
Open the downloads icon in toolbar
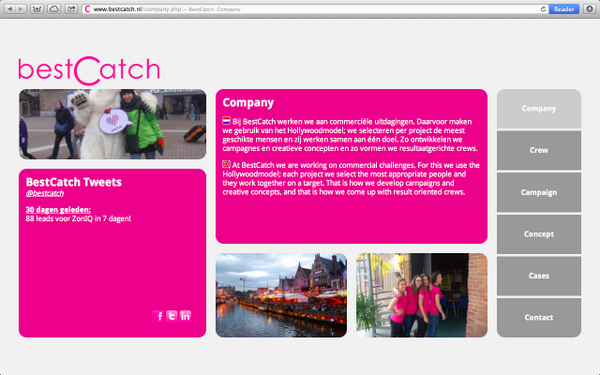click(589, 9)
